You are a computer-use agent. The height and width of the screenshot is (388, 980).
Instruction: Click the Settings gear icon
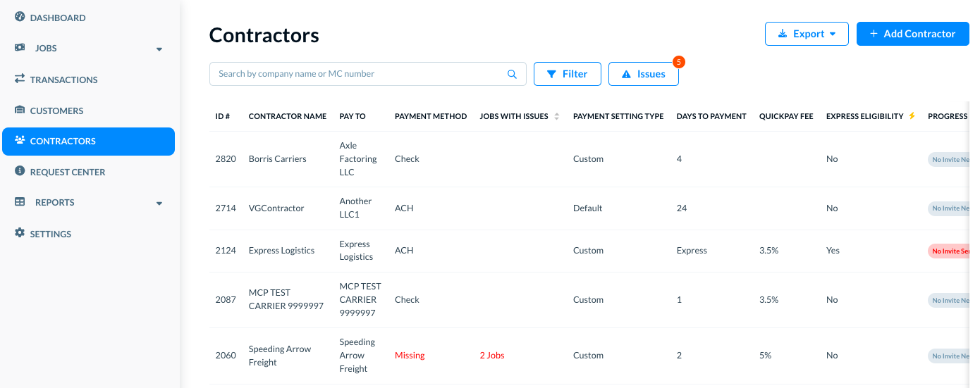click(20, 233)
